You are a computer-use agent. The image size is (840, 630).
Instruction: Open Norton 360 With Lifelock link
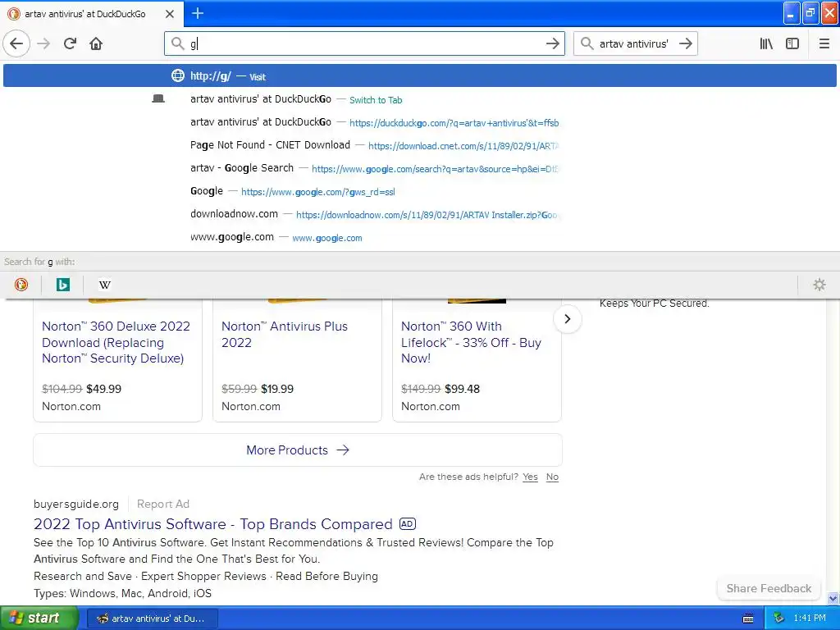(472, 342)
